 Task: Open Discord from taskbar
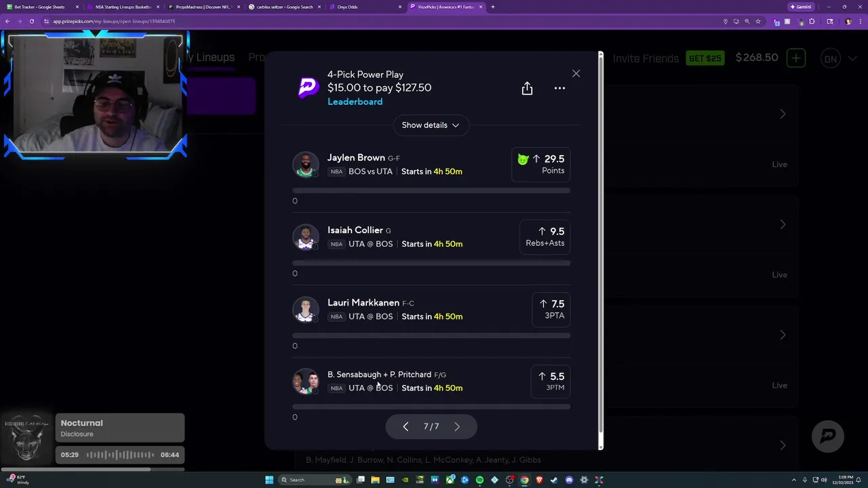coord(569,480)
